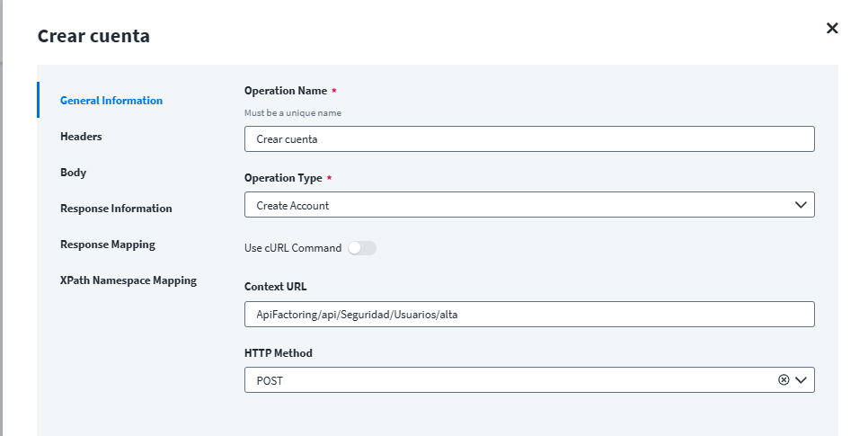Go to the Response Information section
The height and width of the screenshot is (436, 868).
tap(116, 209)
